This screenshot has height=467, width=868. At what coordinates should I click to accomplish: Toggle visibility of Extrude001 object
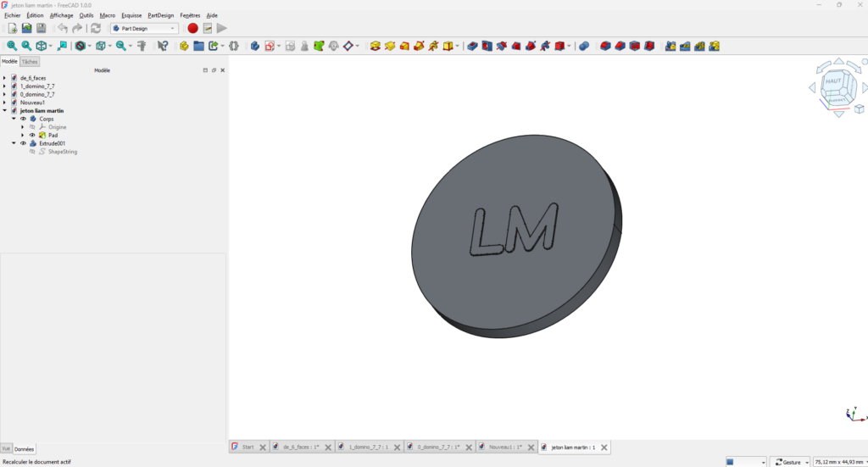[x=23, y=143]
